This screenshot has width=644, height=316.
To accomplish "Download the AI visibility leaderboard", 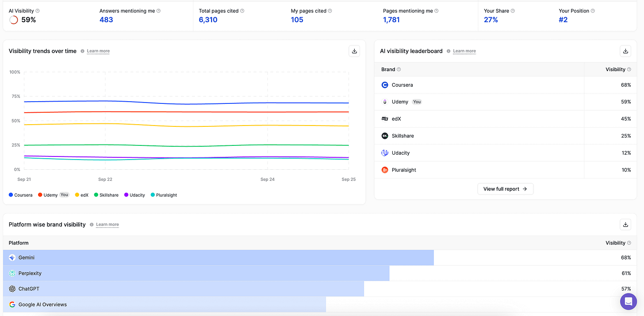I will pyautogui.click(x=625, y=51).
